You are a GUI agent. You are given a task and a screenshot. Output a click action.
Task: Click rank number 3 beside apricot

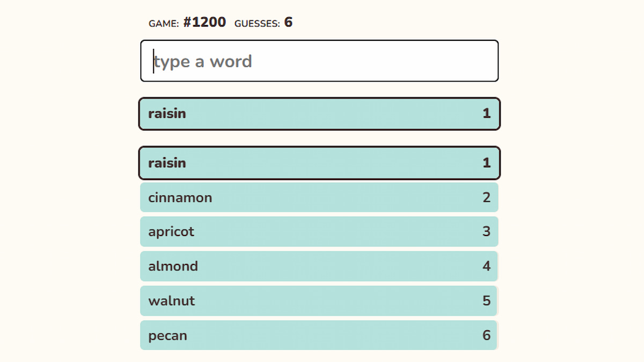(486, 232)
